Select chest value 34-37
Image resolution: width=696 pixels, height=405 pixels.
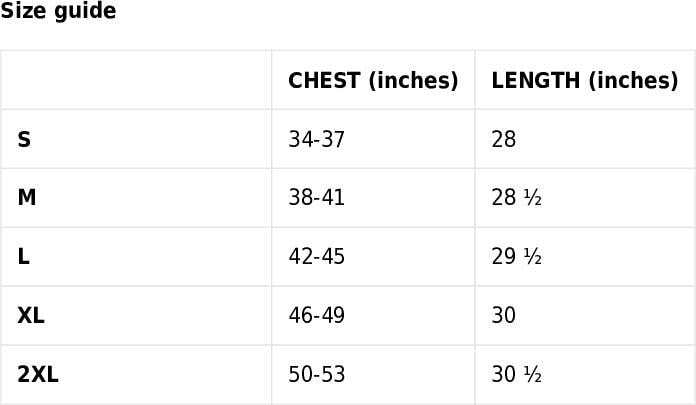(316, 140)
